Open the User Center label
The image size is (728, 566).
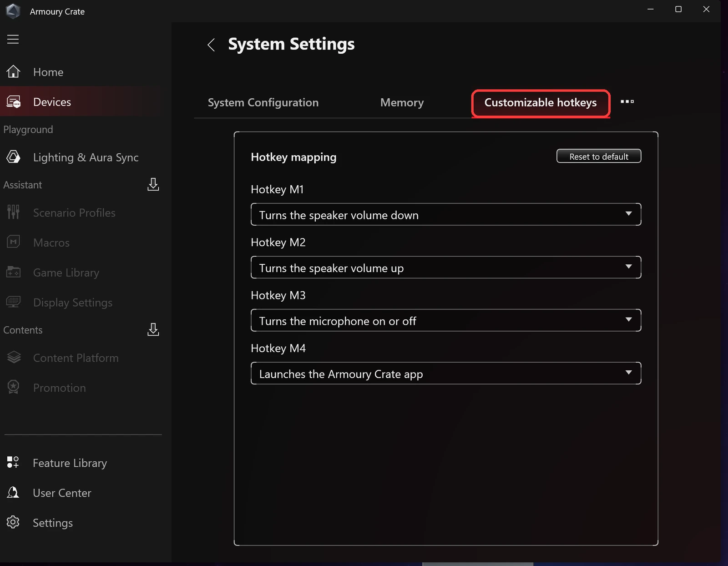pos(62,493)
